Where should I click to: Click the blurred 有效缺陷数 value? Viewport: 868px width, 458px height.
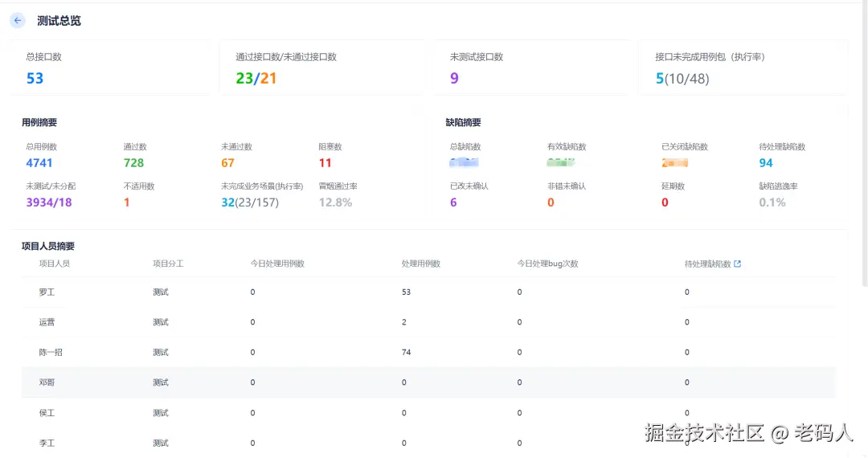point(561,162)
